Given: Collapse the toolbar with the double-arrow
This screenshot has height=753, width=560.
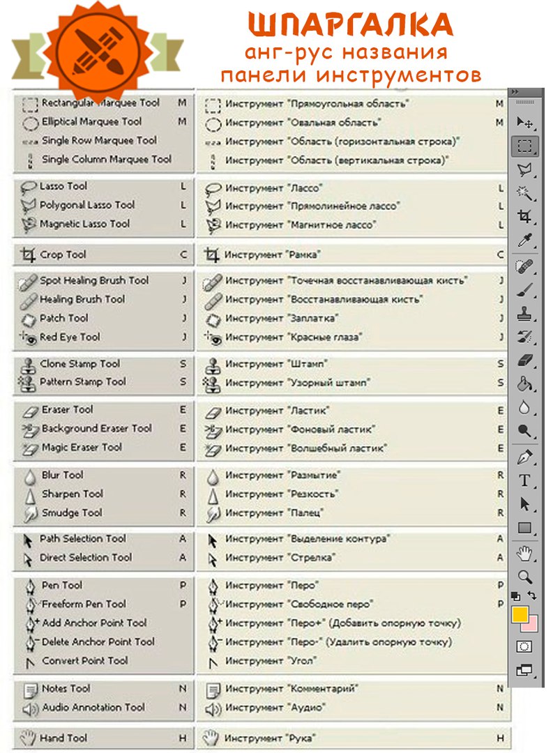Looking at the screenshot, I should click(x=516, y=92).
